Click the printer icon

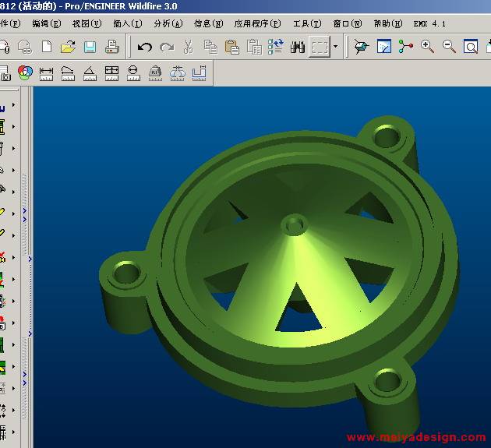(111, 47)
